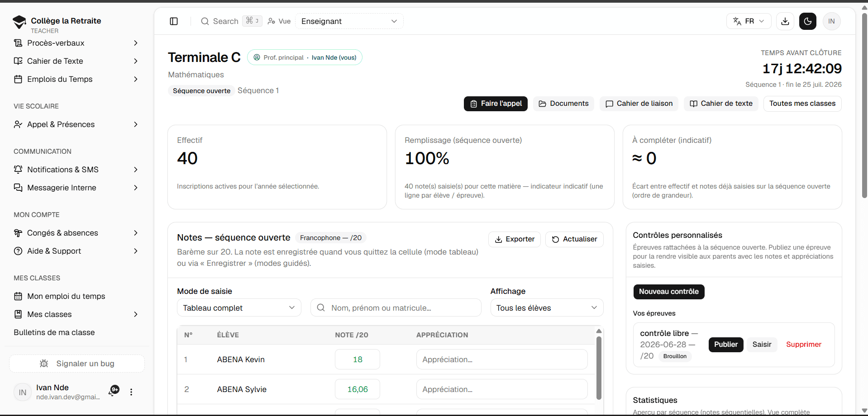Click the Emplois du Temps calendar icon
Image resolution: width=868 pixels, height=416 pixels.
[18, 79]
